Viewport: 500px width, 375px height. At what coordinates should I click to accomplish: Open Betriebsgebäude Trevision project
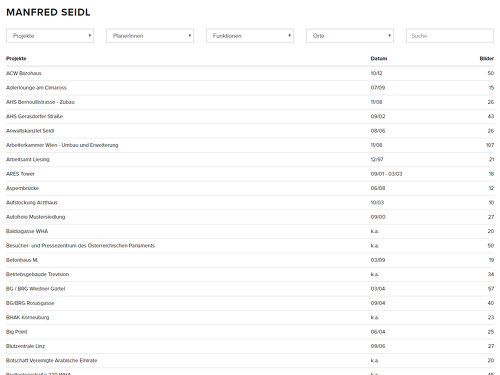pos(37,274)
